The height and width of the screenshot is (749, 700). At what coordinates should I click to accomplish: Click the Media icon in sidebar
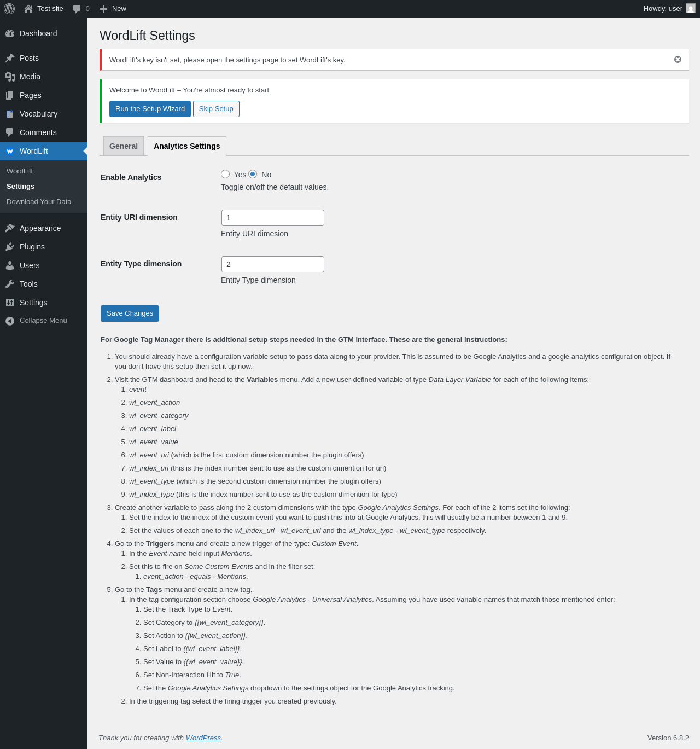10,77
